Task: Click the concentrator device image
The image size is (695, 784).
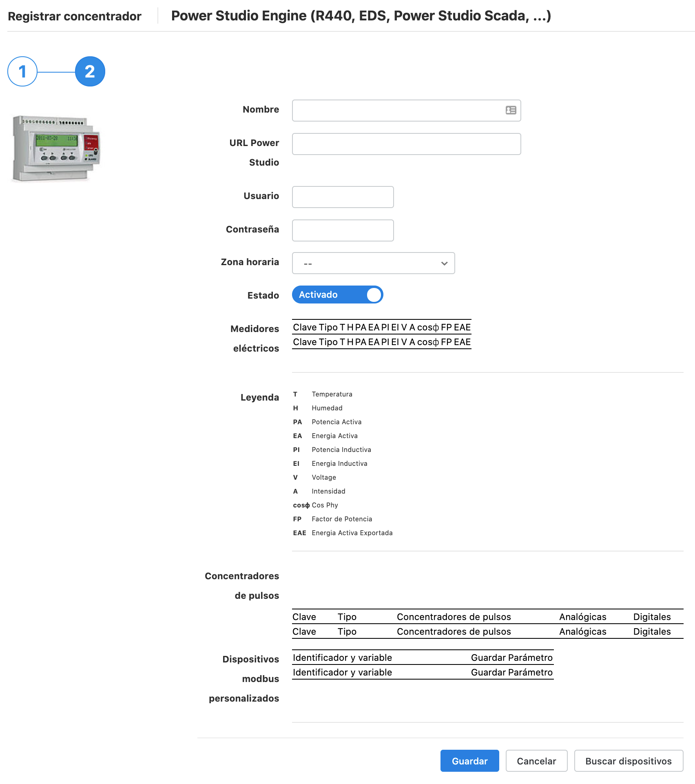Action: click(x=56, y=148)
